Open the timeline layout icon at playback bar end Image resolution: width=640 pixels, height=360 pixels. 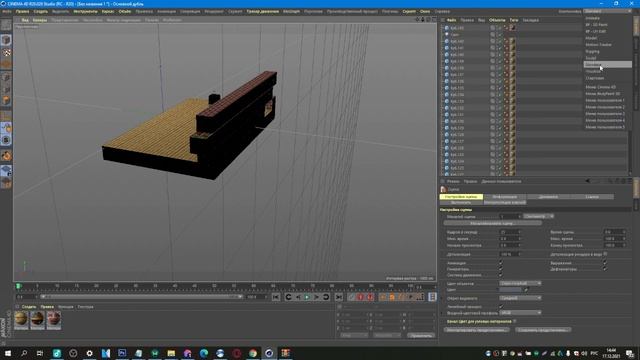point(432,297)
